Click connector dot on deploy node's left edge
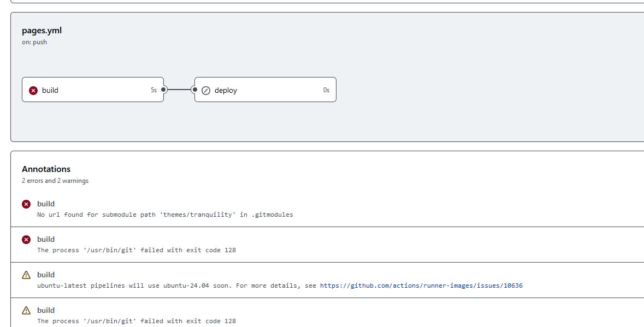This screenshot has height=327, width=644. (x=194, y=90)
